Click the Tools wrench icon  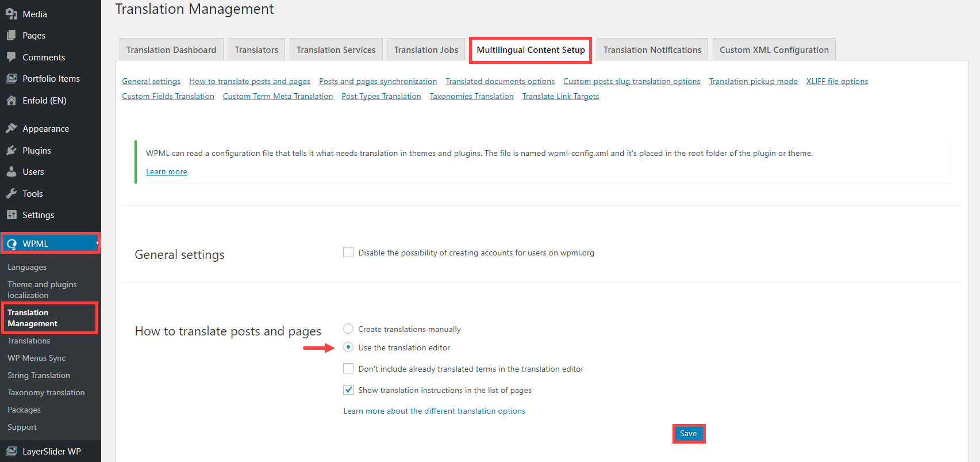pyautogui.click(x=11, y=193)
